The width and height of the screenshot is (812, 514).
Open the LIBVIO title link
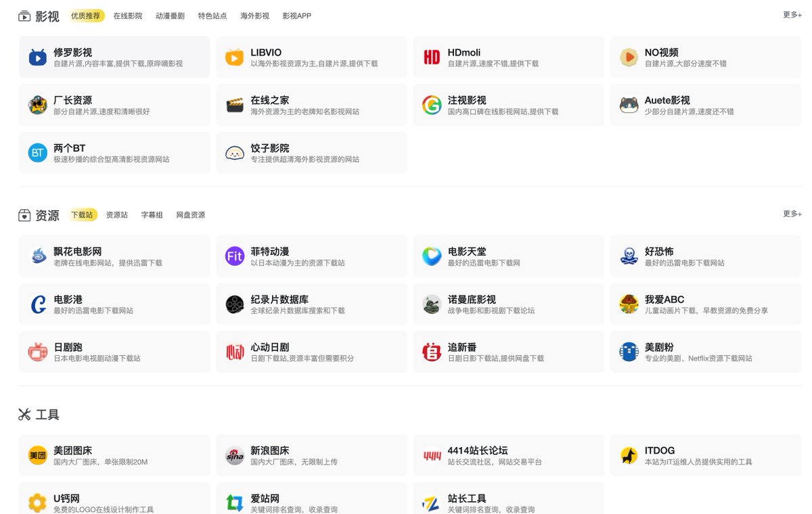pyautogui.click(x=266, y=52)
